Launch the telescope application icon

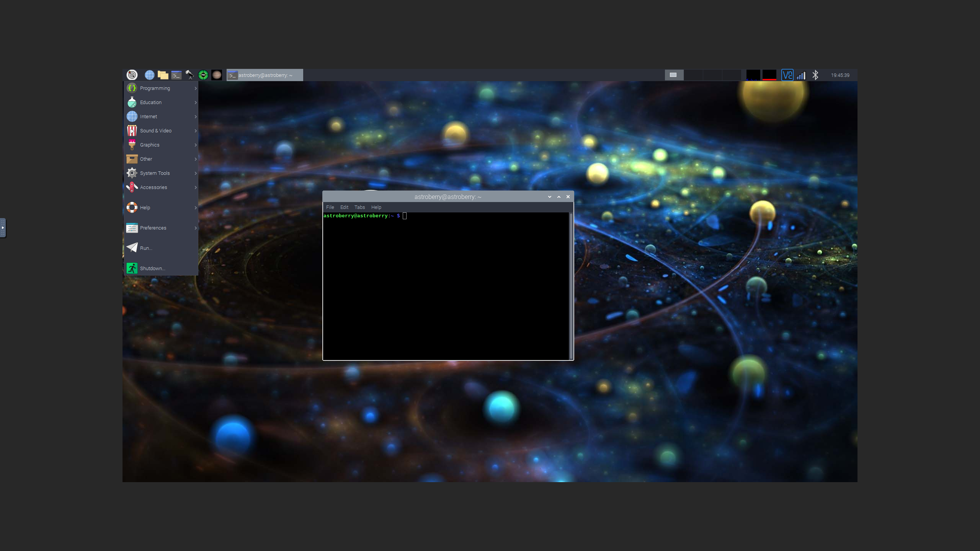coord(189,75)
